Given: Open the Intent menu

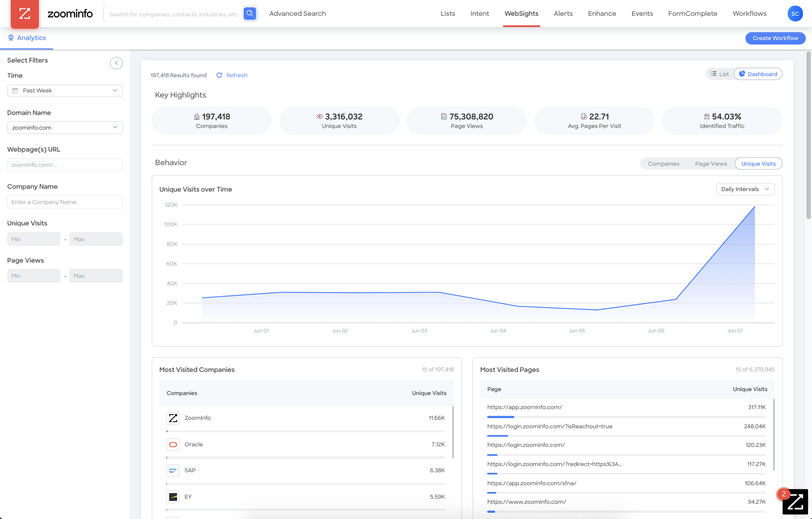Looking at the screenshot, I should point(479,14).
